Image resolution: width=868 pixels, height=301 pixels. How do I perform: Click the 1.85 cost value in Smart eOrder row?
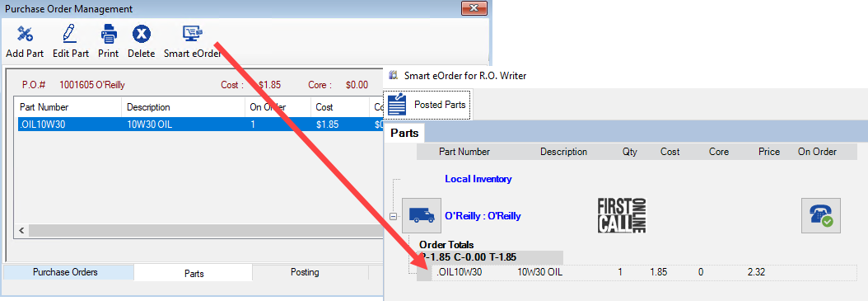click(x=658, y=272)
